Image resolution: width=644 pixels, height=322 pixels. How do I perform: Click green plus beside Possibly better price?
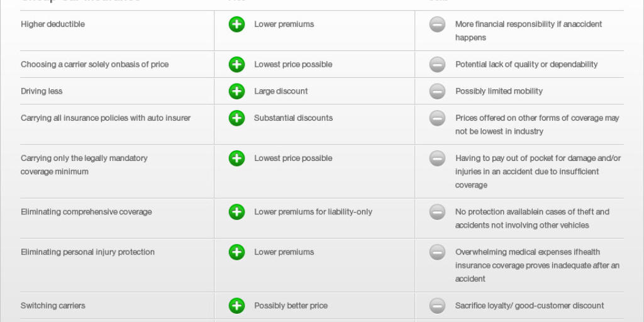tap(236, 306)
